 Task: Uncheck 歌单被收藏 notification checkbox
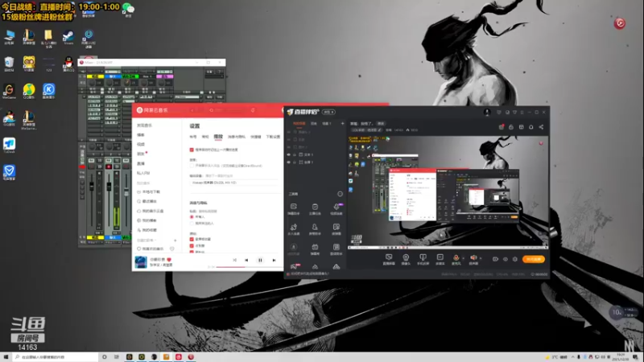coord(192,239)
